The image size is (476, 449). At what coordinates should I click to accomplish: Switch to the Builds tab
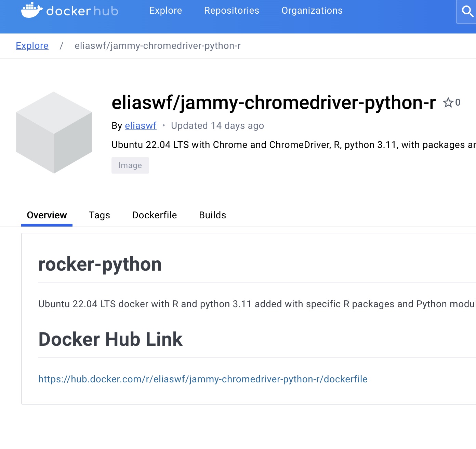[x=212, y=215]
